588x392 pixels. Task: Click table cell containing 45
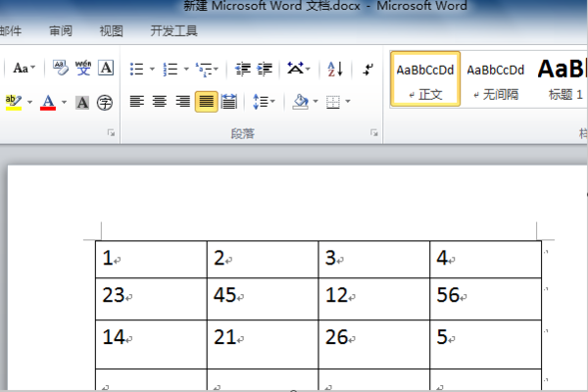(x=263, y=299)
